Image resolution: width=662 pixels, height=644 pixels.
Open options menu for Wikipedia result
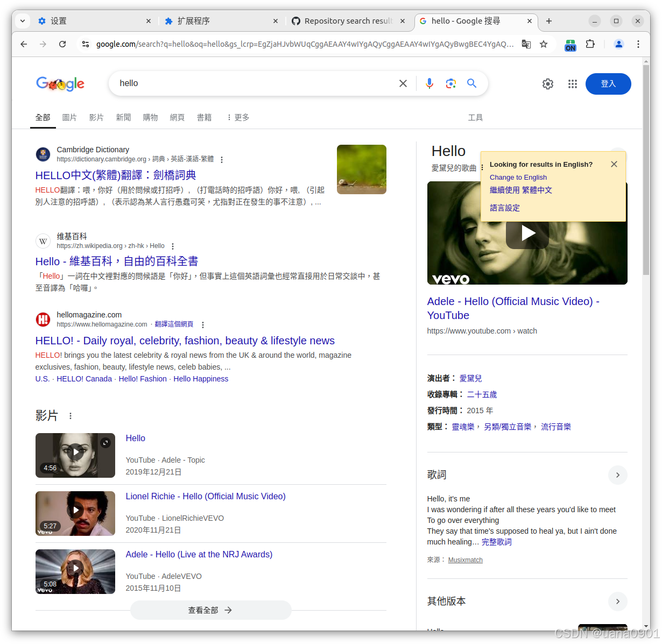point(173,246)
